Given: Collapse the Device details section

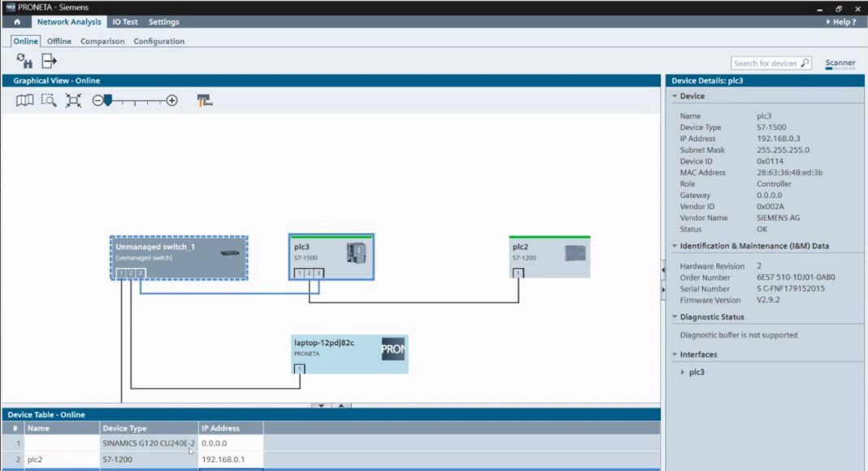Looking at the screenshot, I should point(675,96).
